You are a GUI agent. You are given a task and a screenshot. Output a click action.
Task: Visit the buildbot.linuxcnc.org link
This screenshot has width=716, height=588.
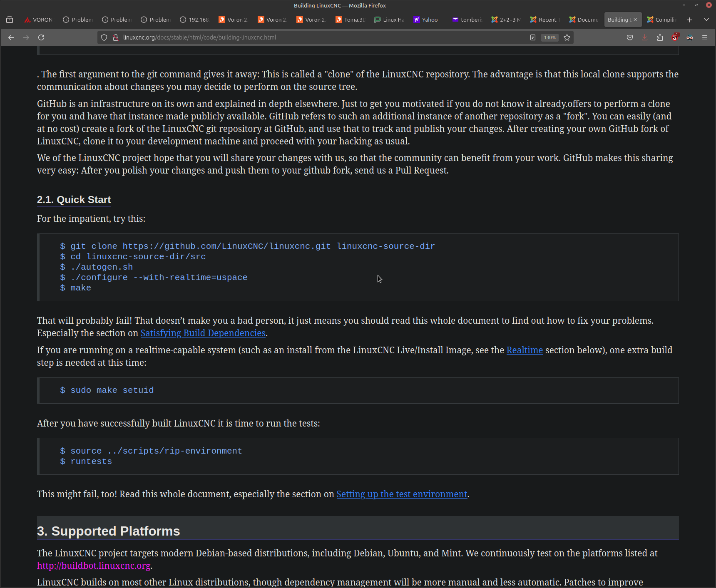(94, 566)
